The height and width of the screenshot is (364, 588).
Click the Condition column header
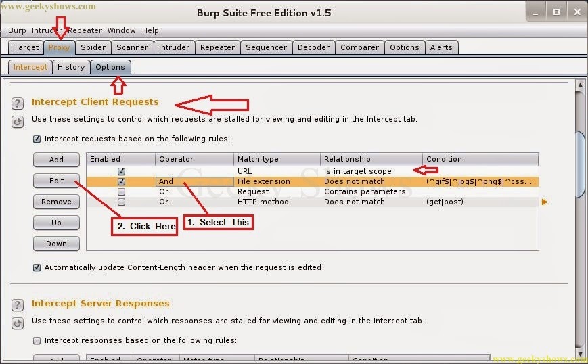pyautogui.click(x=480, y=159)
